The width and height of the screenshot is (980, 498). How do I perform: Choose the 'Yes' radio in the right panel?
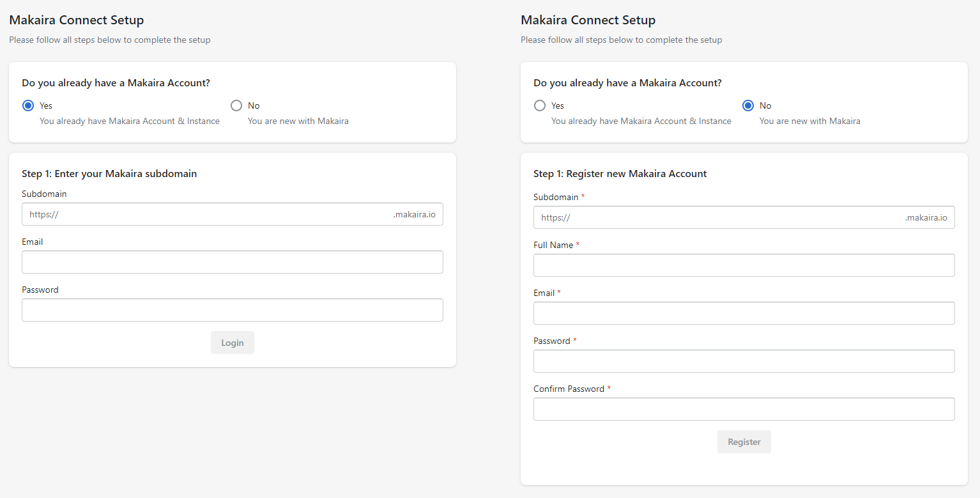(540, 105)
